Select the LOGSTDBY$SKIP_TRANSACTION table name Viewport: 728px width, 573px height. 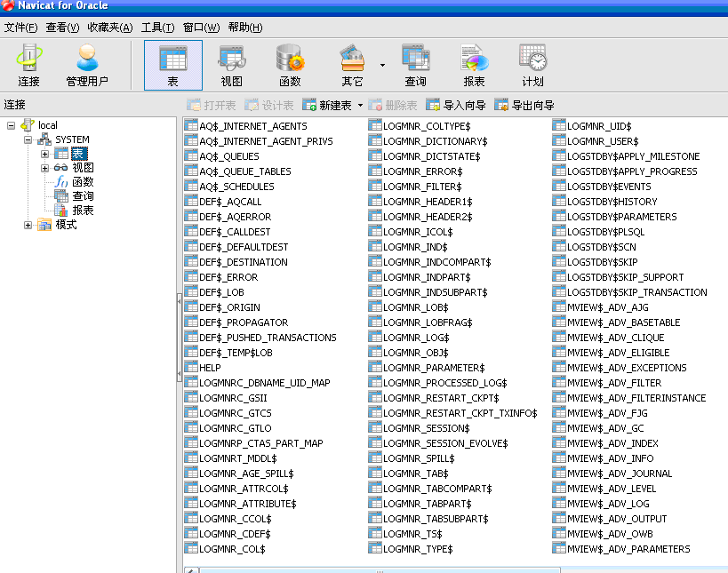637,292
